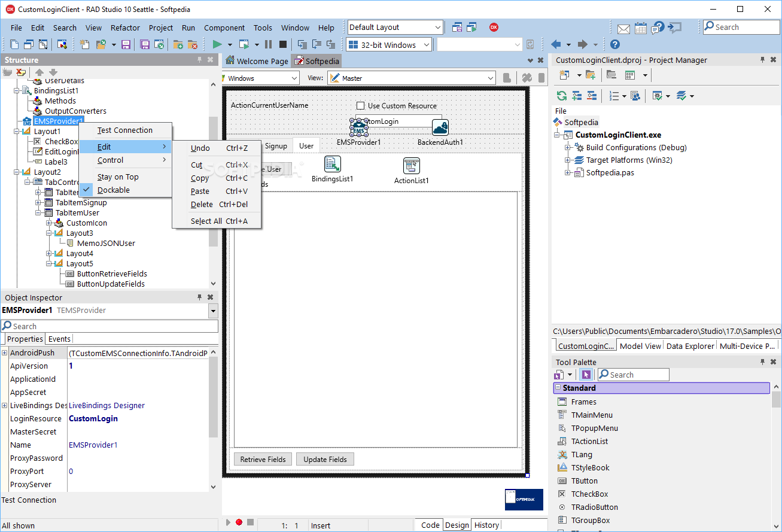Click the black Stop program icon
This screenshot has height=532, width=782.
tap(283, 44)
